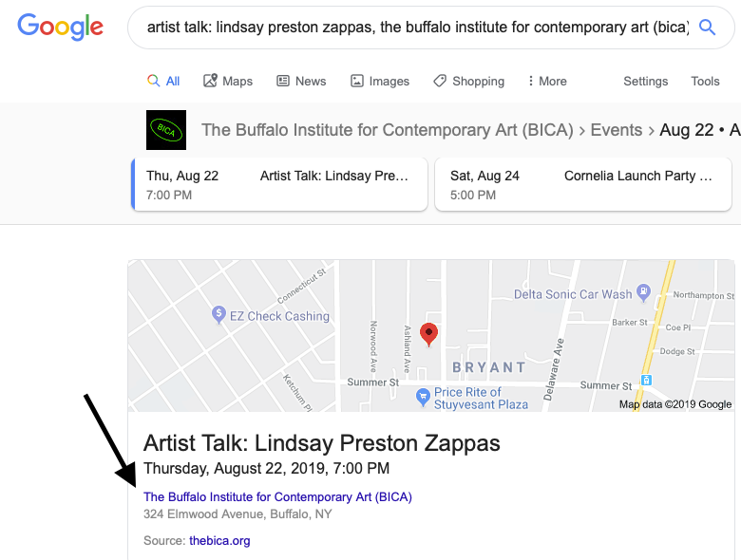Switch to the News tab

click(x=301, y=82)
